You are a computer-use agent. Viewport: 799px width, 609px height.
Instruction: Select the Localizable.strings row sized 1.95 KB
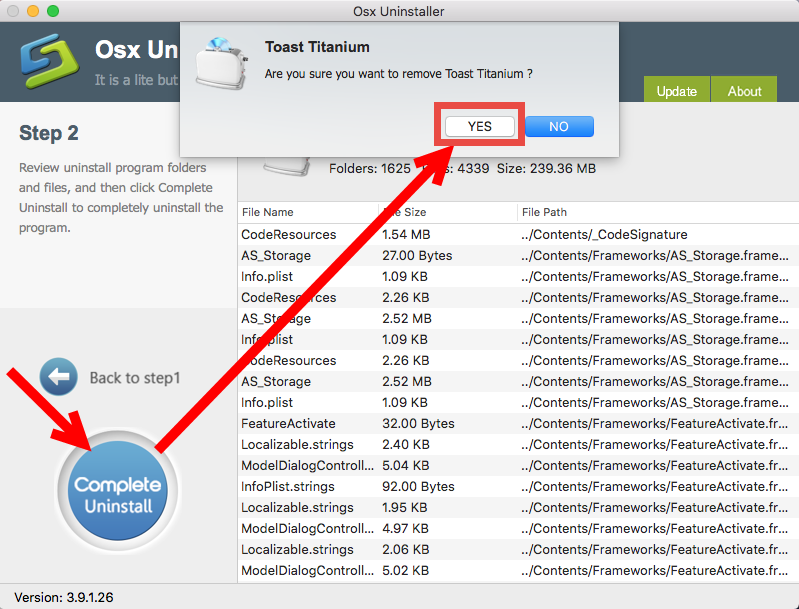(x=518, y=508)
